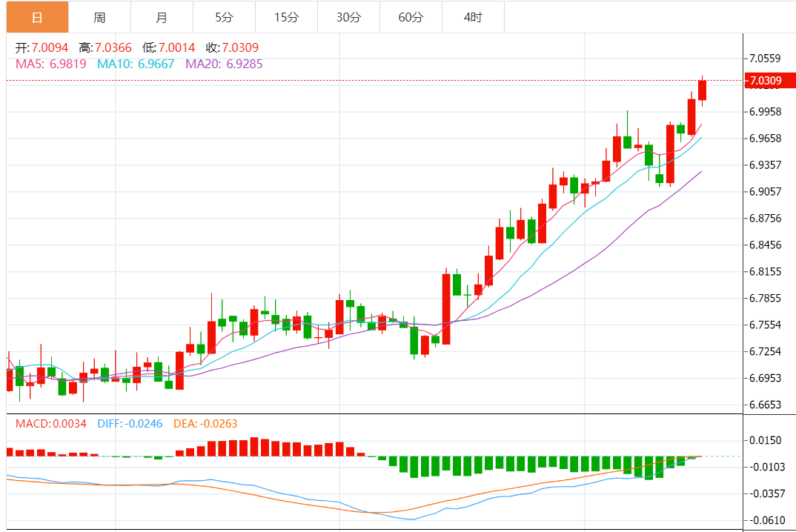Viewport: 796px width, 532px height.
Task: Click the latest red candlestick at chart top
Action: (702, 90)
